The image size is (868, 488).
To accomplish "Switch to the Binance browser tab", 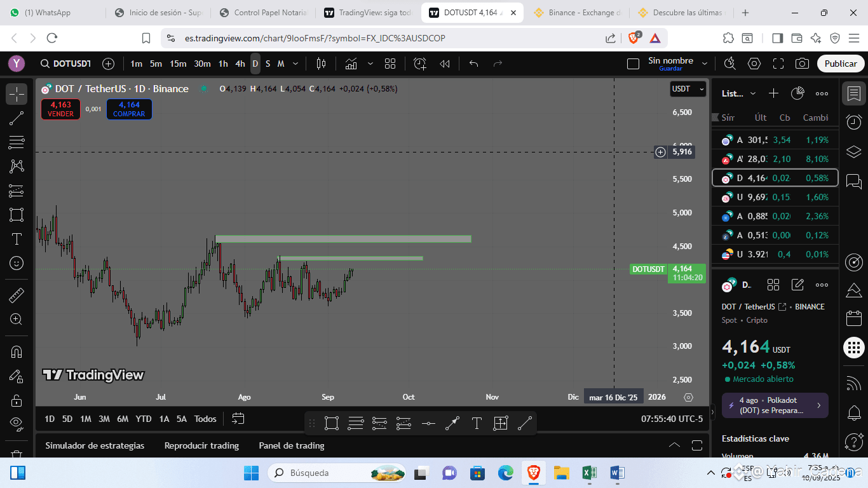I will tap(576, 13).
